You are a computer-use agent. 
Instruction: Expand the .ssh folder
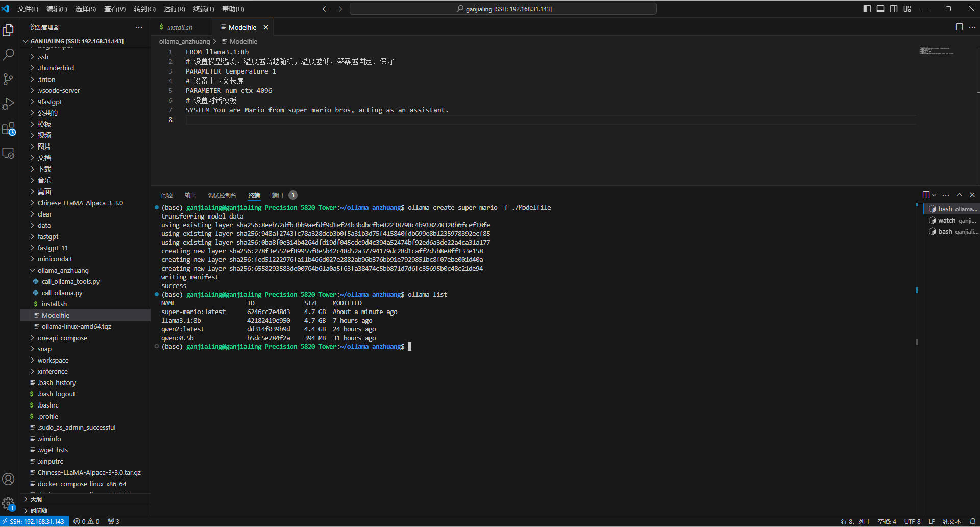[x=85, y=57]
